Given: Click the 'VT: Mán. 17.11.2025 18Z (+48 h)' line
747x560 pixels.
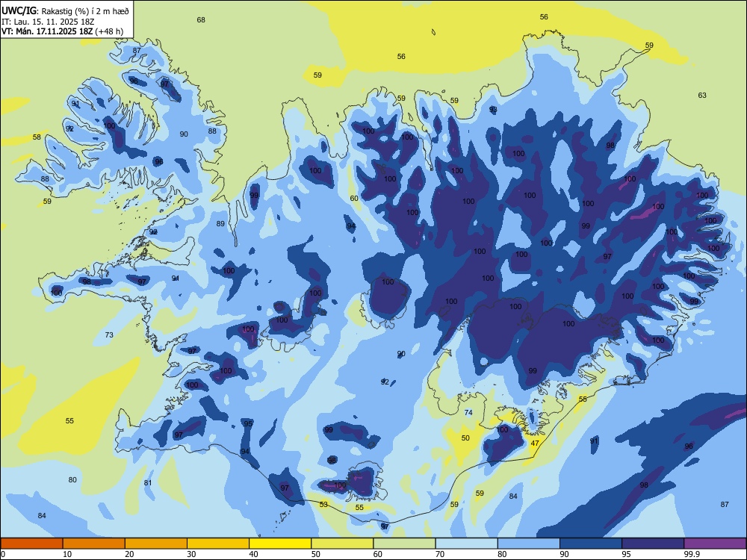Looking at the screenshot, I should click(x=63, y=32).
